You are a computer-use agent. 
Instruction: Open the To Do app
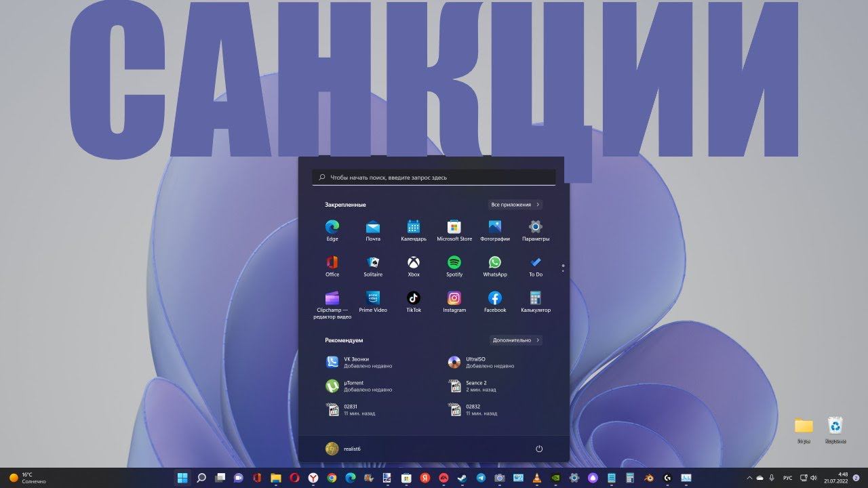pos(536,266)
